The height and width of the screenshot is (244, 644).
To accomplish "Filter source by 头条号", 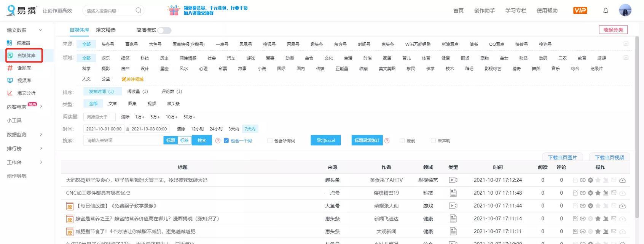I will [x=108, y=44].
